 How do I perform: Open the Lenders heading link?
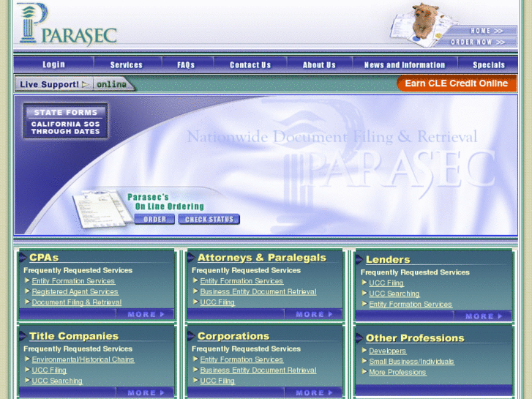(388, 259)
